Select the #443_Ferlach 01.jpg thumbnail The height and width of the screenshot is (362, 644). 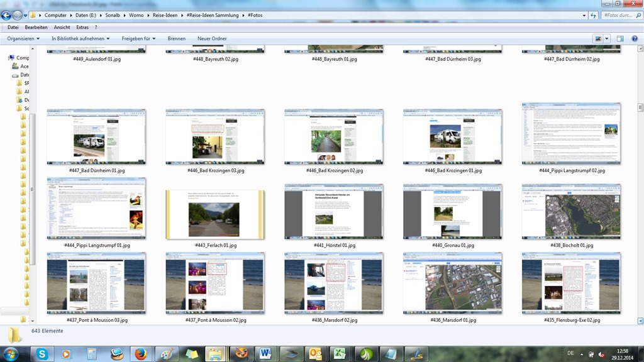pos(215,215)
